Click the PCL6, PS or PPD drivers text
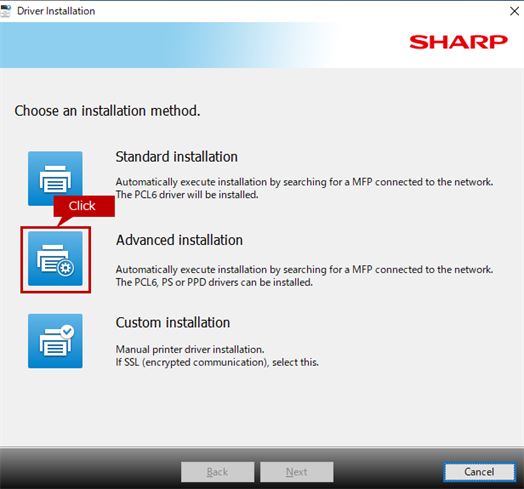524x489 pixels. 214,282
